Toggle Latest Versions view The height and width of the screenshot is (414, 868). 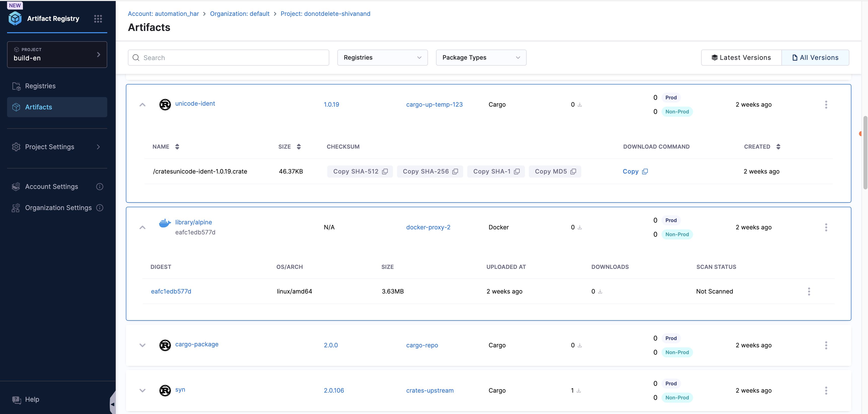(740, 57)
